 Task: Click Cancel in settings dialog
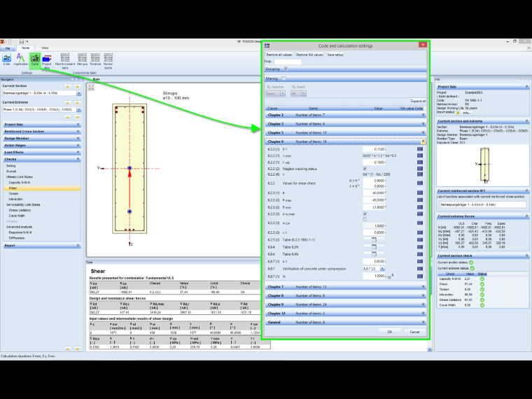click(x=414, y=332)
